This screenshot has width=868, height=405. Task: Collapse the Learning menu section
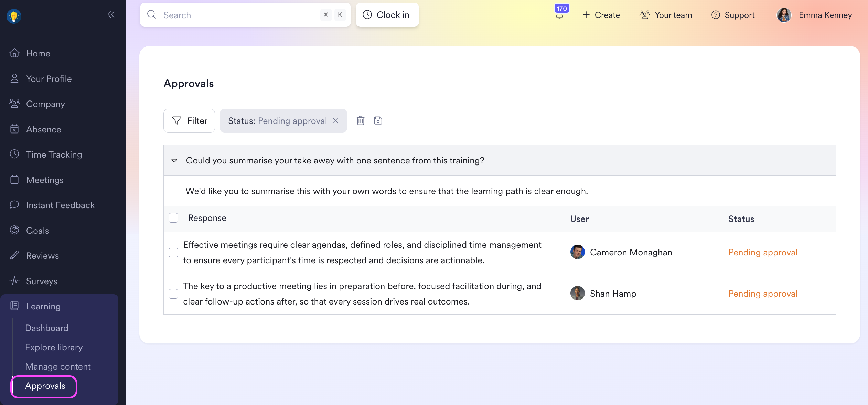tap(43, 306)
